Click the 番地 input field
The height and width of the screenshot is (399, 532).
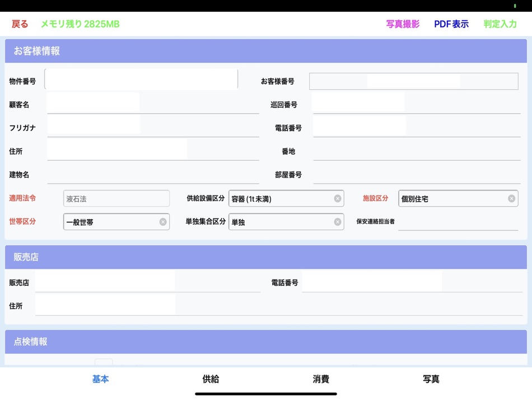[417, 151]
